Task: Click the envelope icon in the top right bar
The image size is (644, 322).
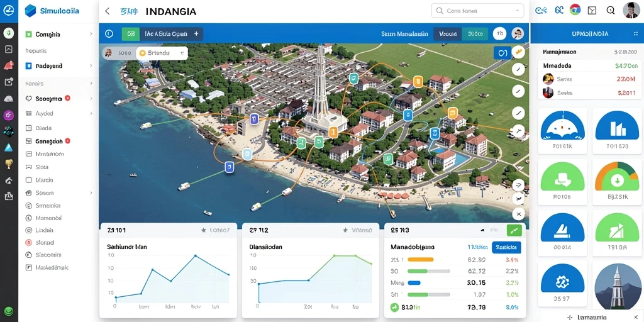Action: coord(592,11)
